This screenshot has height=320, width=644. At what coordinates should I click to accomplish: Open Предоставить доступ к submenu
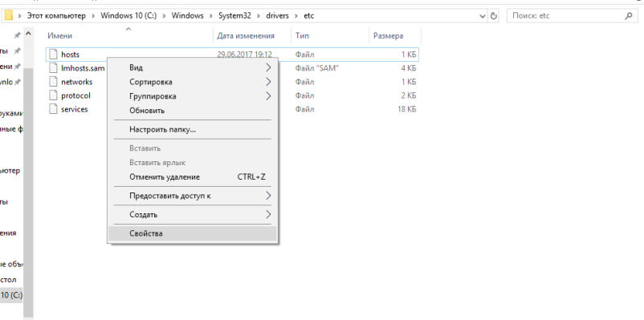click(192, 196)
